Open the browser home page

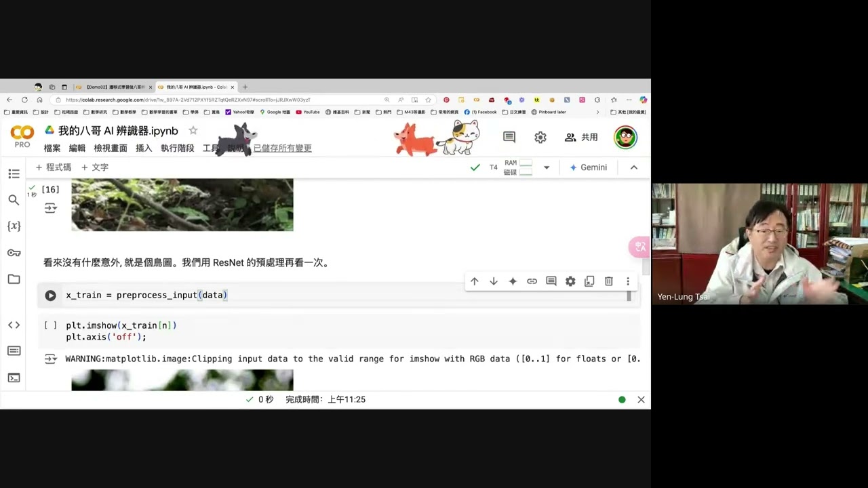pyautogui.click(x=39, y=100)
